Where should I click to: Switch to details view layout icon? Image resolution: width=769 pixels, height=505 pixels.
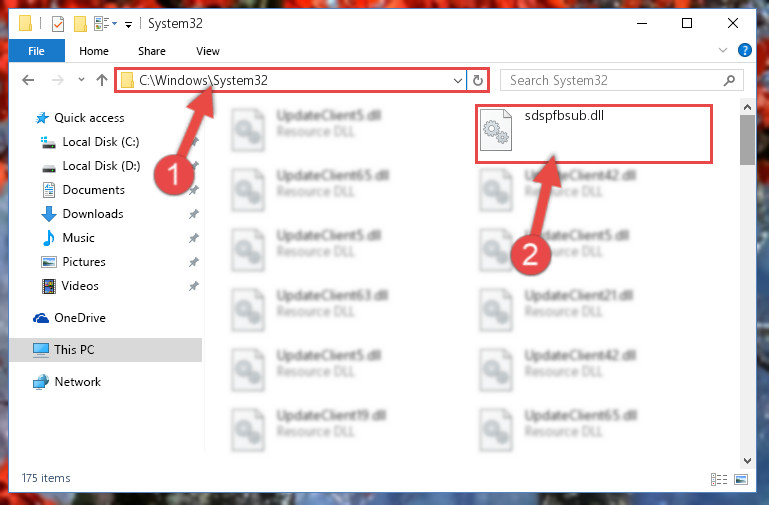pyautogui.click(x=718, y=479)
